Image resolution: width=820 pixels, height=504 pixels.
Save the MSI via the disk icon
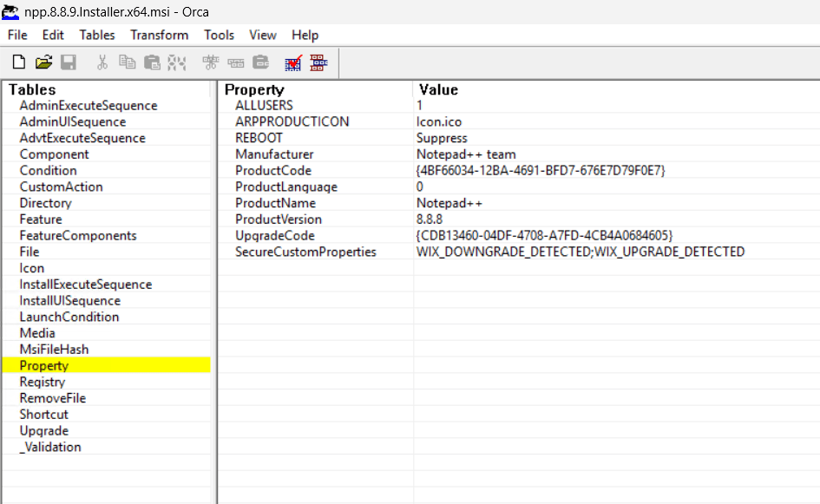pos(69,62)
